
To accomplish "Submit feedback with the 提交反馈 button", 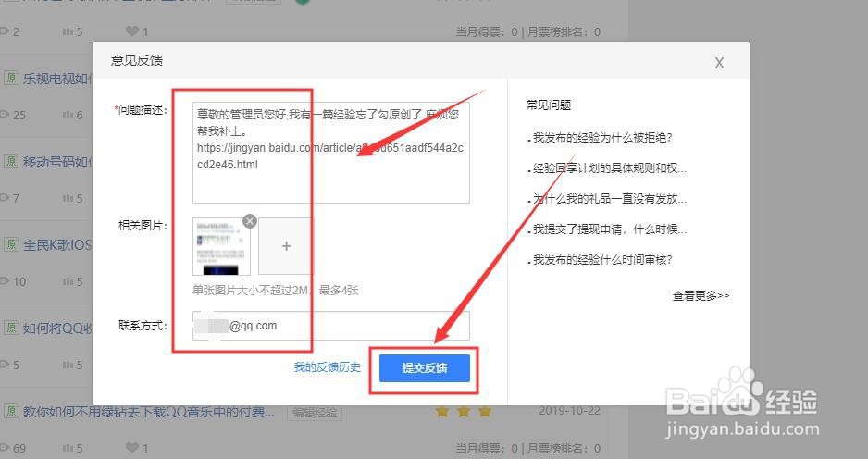I will tap(425, 368).
